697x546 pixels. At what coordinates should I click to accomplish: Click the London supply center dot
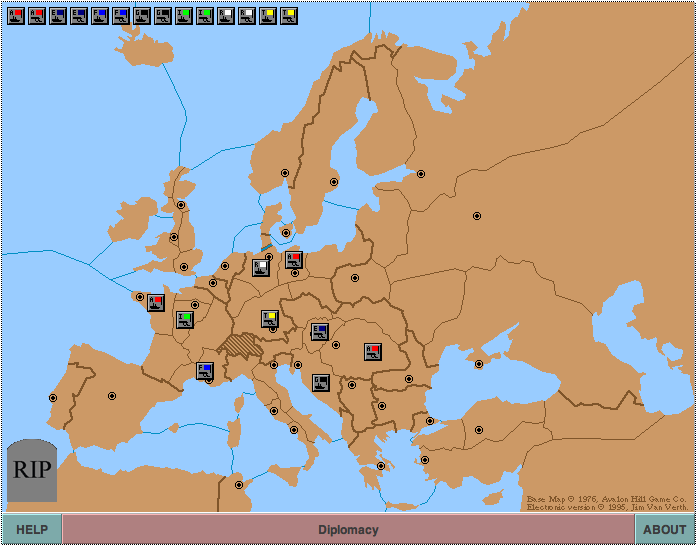tap(184, 267)
